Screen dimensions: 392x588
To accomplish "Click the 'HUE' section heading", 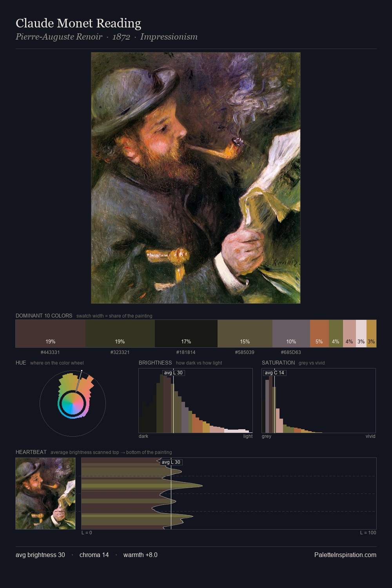I will click(21, 363).
